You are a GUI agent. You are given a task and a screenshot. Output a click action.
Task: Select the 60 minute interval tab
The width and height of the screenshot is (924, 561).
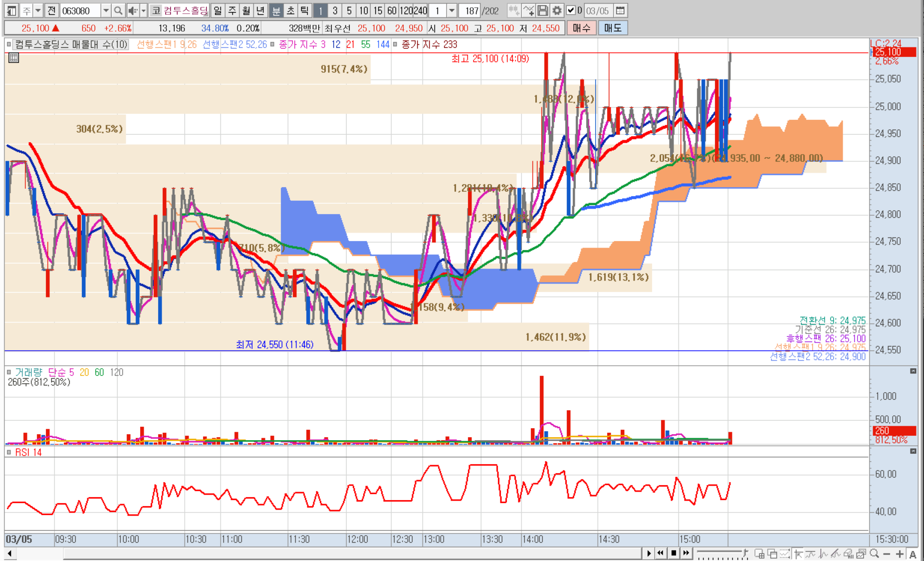pos(392,10)
